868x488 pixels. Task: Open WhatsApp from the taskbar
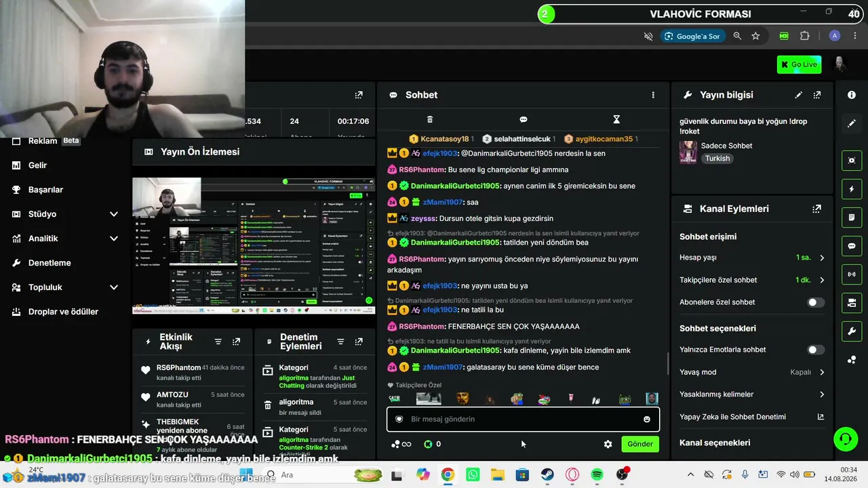(473, 475)
